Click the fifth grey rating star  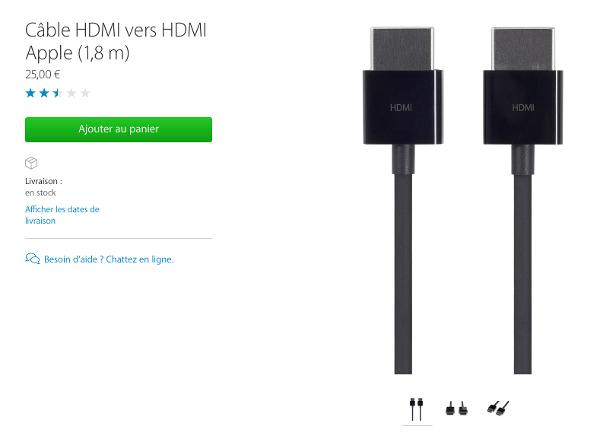85,93
